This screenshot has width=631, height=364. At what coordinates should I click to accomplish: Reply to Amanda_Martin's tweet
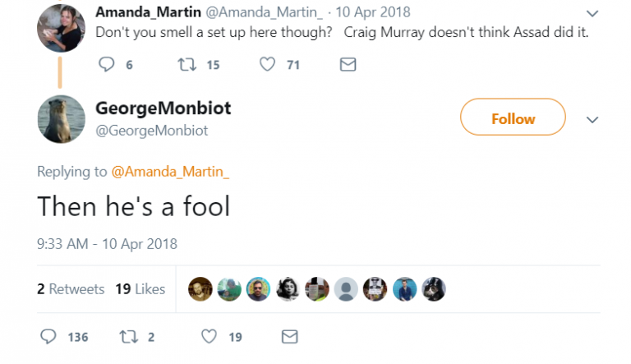[108, 65]
